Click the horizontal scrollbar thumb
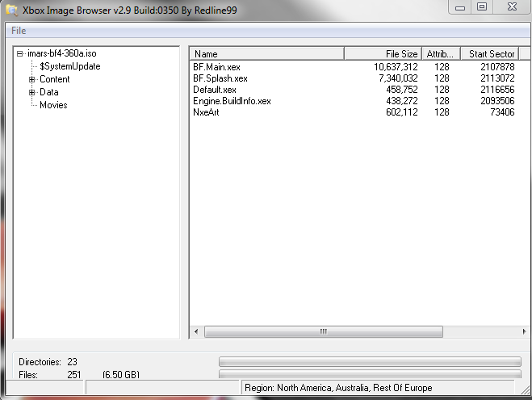Screen dimensions: 532x400 click(324, 331)
